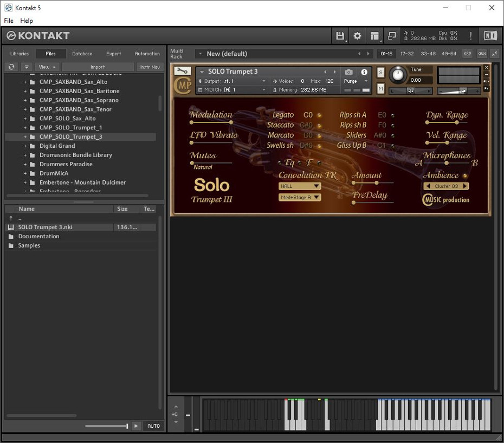Switch to the Database tab

pos(82,54)
